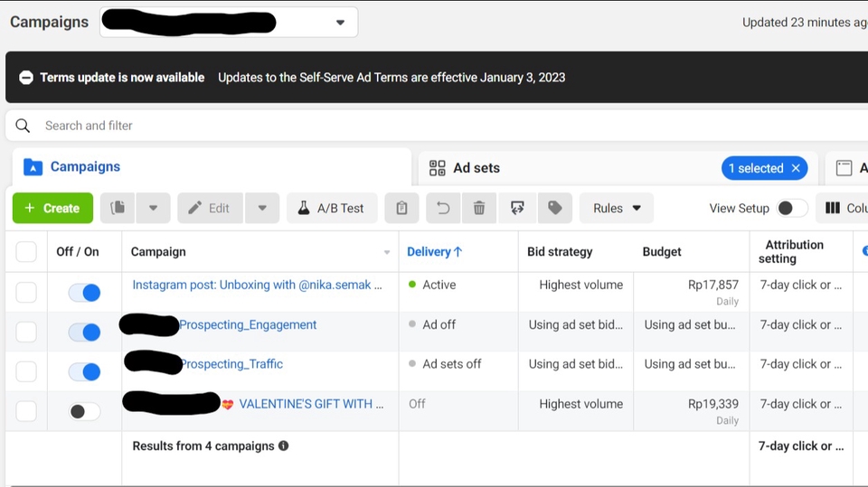The width and height of the screenshot is (868, 487).
Task: Click the clipboard paste icon in toolbar
Action: (x=401, y=208)
